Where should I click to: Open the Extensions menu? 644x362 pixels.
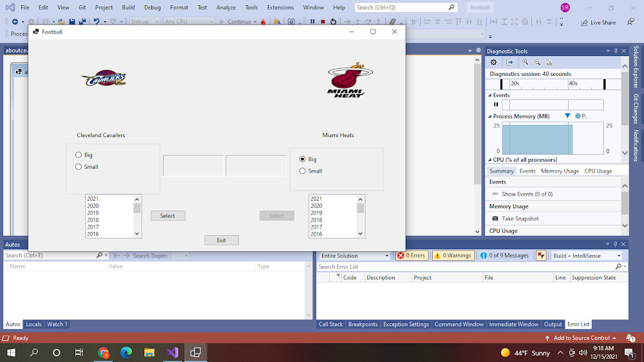[281, 7]
